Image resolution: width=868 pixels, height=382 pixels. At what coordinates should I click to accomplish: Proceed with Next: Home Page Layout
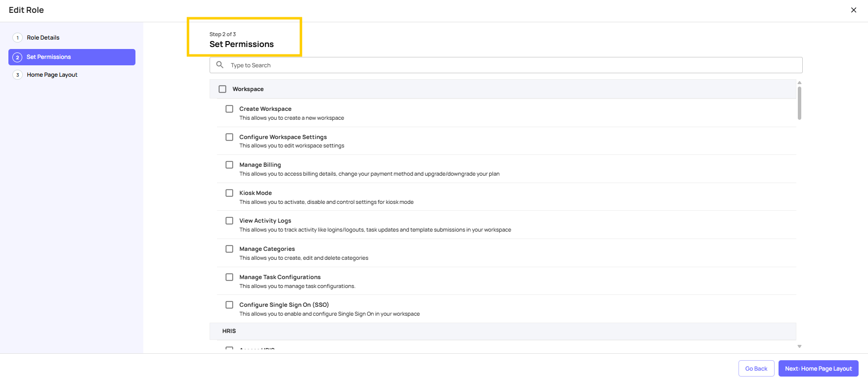[x=818, y=369]
